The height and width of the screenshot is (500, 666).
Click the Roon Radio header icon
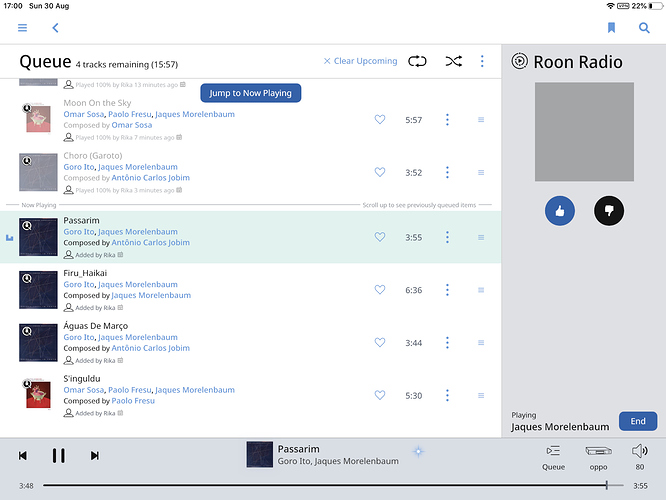(x=519, y=62)
